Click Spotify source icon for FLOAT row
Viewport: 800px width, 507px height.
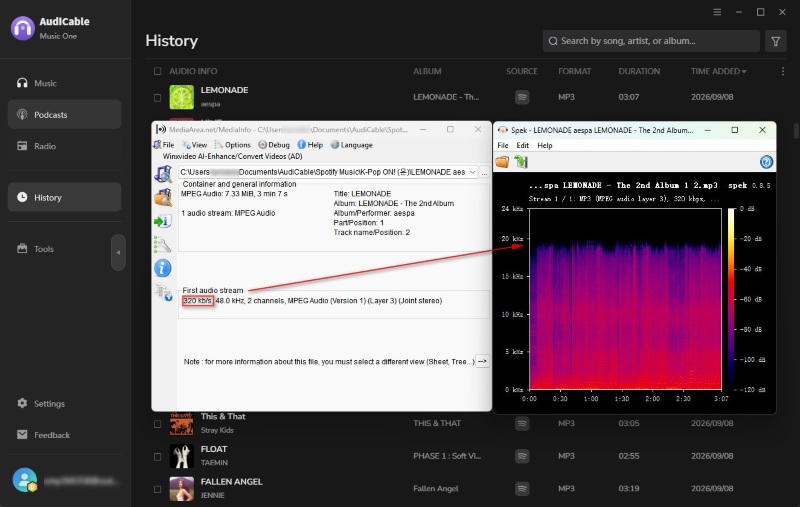tap(521, 456)
